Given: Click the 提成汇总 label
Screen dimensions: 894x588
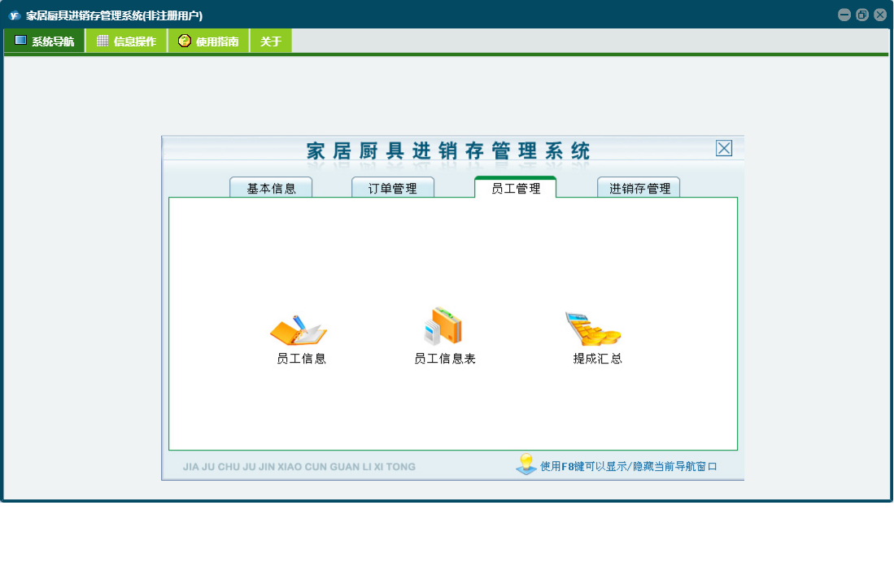Looking at the screenshot, I should (598, 359).
